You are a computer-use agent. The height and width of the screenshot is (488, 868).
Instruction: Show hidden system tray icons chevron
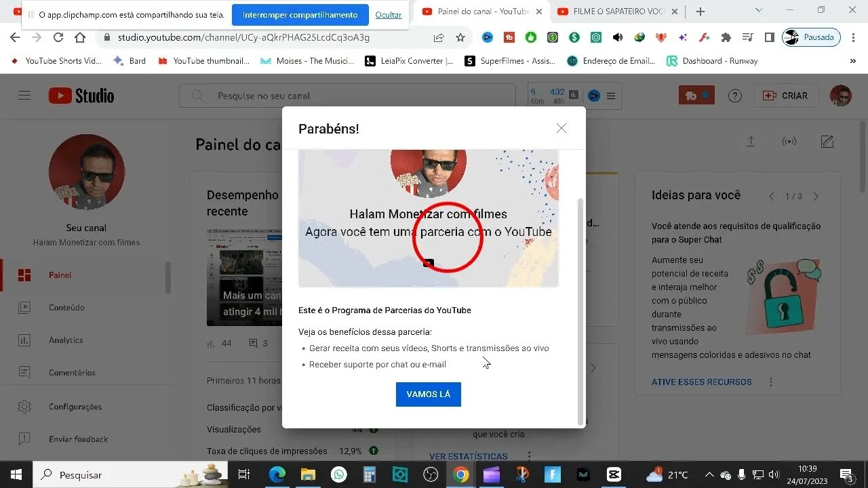[x=709, y=474]
